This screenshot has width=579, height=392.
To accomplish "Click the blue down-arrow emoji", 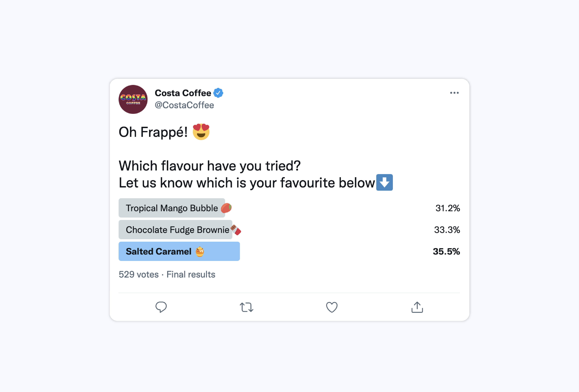I will tap(384, 182).
